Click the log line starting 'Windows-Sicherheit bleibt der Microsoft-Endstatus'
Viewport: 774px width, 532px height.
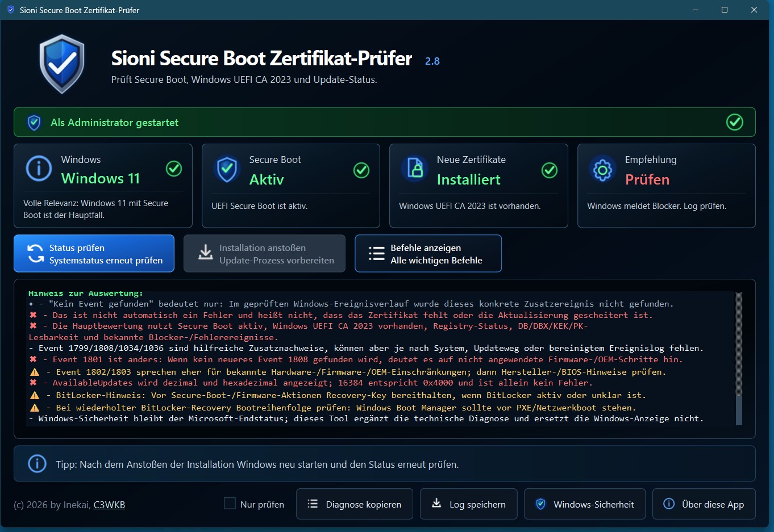point(367,418)
